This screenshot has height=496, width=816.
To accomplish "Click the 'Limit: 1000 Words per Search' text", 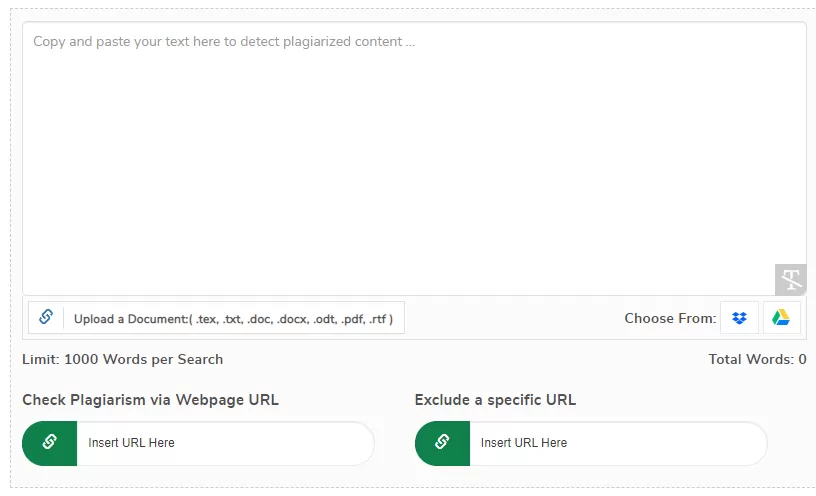I will pyautogui.click(x=122, y=359).
